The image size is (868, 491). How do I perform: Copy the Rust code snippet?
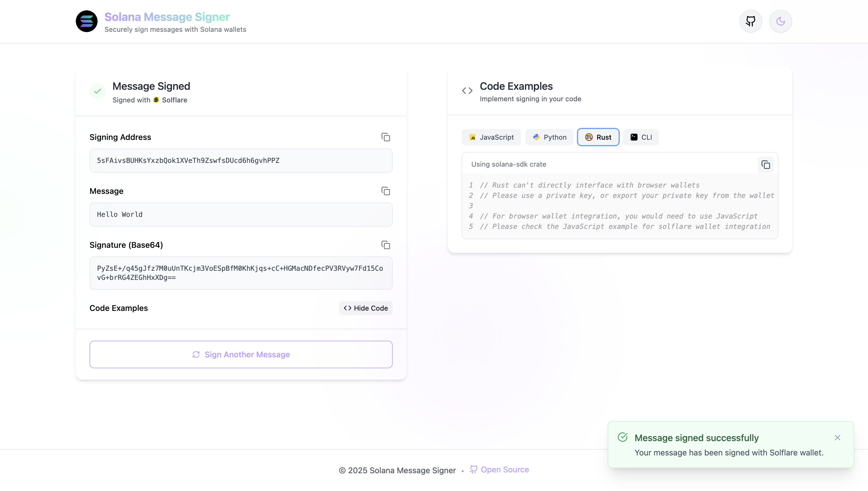click(766, 165)
